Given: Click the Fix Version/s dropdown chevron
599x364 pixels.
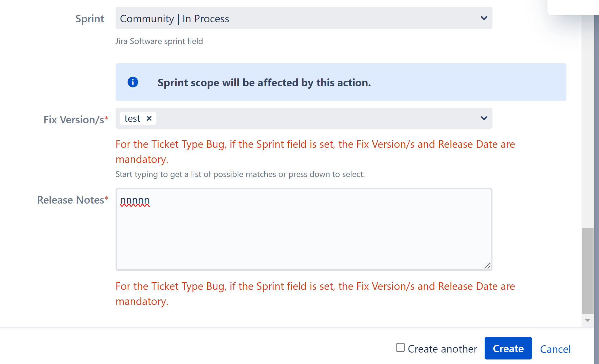Looking at the screenshot, I should [x=484, y=118].
